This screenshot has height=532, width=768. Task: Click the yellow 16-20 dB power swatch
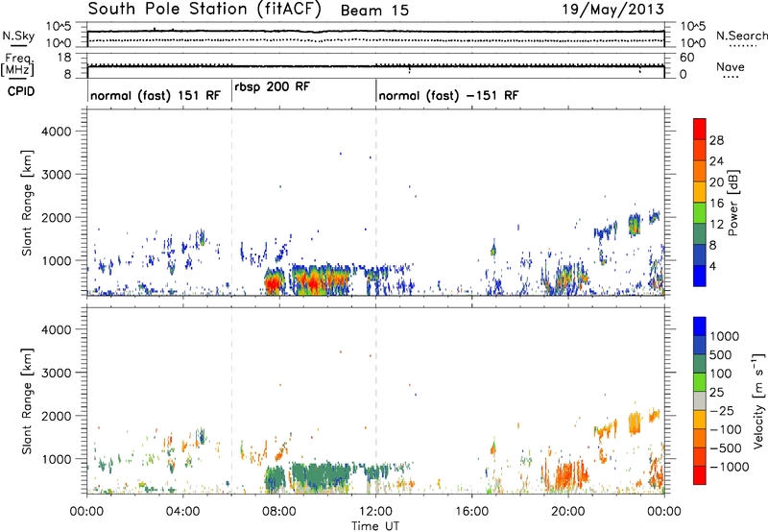[700, 191]
